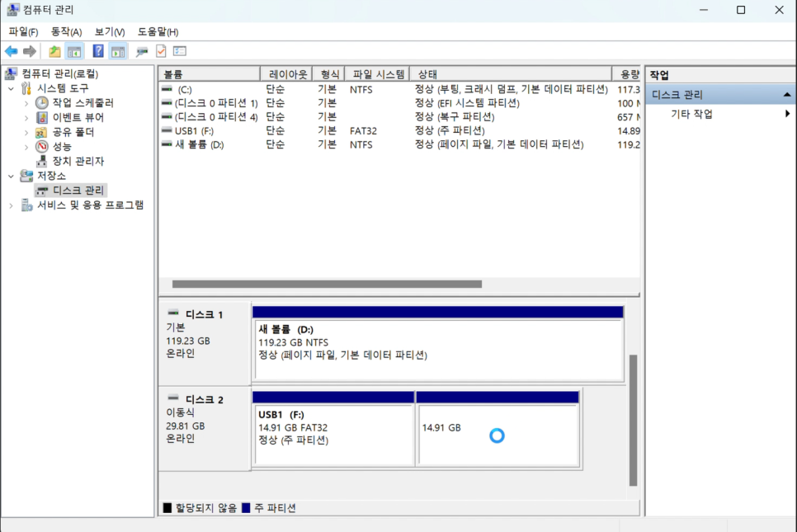Open the 보기(V) menu

pyautogui.click(x=110, y=31)
